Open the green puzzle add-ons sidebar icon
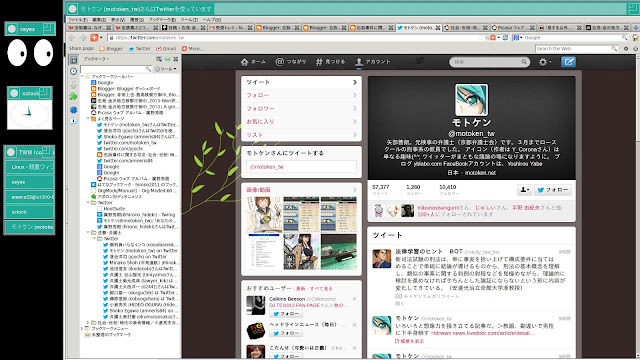The width and height of the screenshot is (640, 360). pyautogui.click(x=73, y=96)
